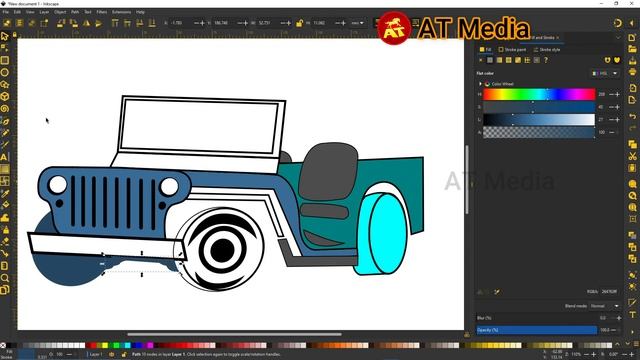Open the Object menu
Image resolution: width=640 pixels, height=360 pixels.
pos(60,12)
